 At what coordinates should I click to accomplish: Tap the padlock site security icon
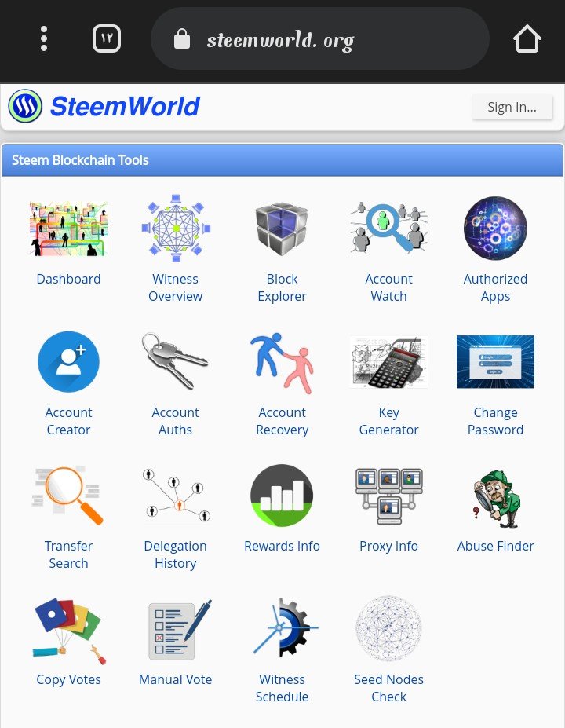pyautogui.click(x=182, y=39)
